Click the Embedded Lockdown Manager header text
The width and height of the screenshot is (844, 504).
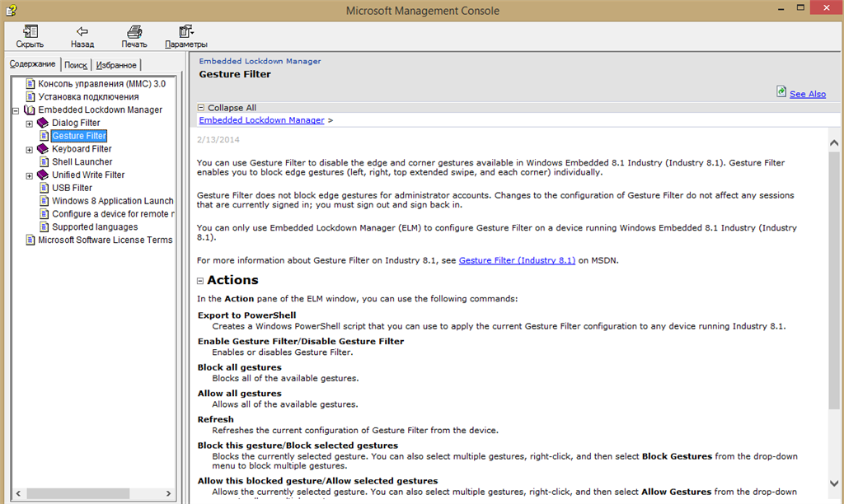pos(260,61)
